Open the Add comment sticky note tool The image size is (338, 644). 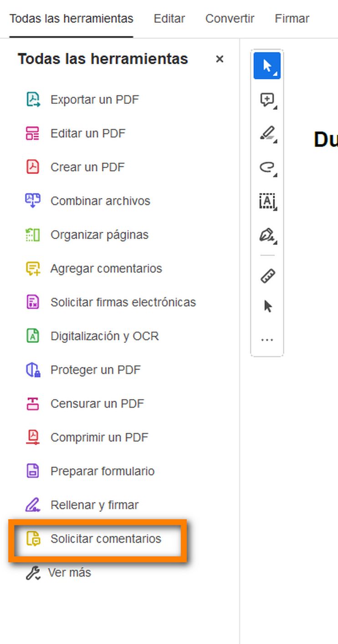[266, 99]
